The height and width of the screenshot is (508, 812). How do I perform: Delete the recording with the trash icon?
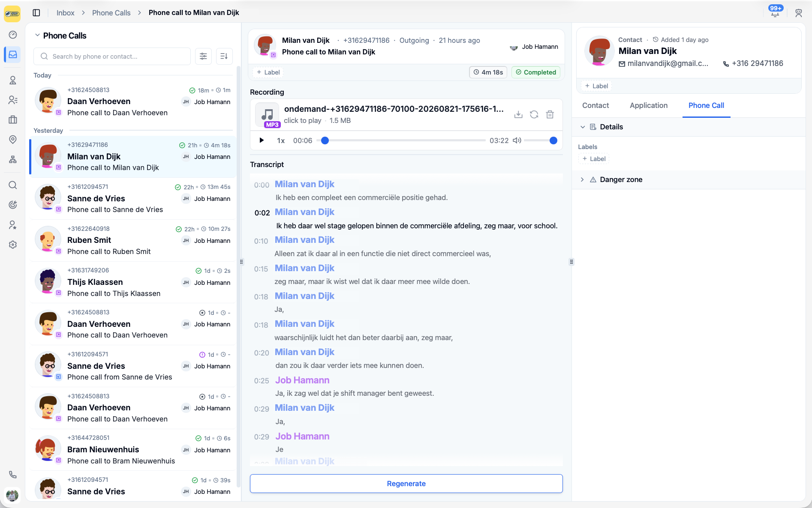coord(550,114)
